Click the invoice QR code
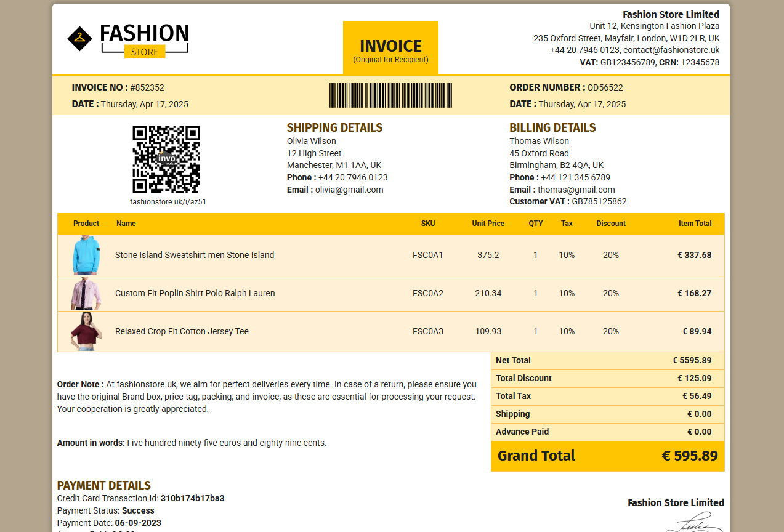The width and height of the screenshot is (784, 532). (166, 159)
